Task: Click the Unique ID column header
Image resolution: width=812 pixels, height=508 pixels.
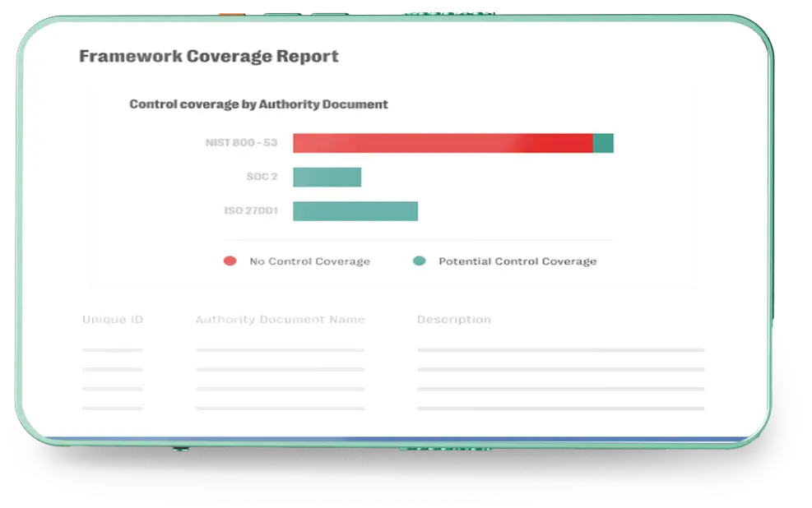Action: pyautogui.click(x=113, y=319)
